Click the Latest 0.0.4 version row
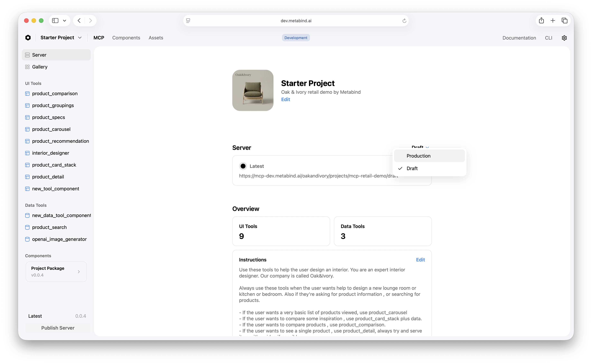Viewport: 592px width, 364px height. pos(57,316)
